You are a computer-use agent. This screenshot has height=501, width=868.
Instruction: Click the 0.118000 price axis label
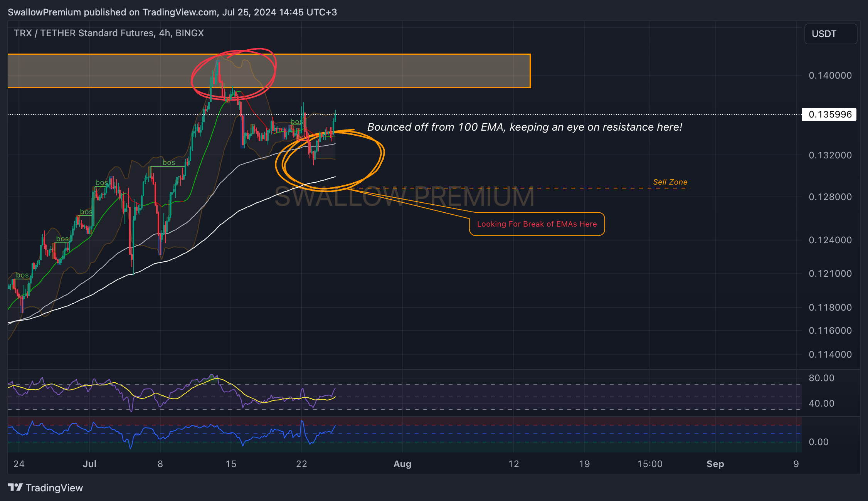point(830,308)
